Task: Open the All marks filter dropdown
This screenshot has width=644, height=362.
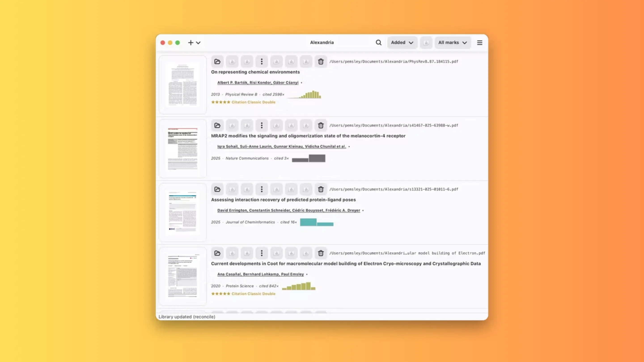Action: coord(453,42)
